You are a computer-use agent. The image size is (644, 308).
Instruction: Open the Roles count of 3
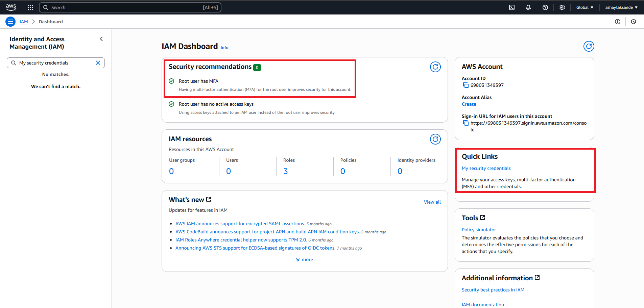pyautogui.click(x=286, y=171)
